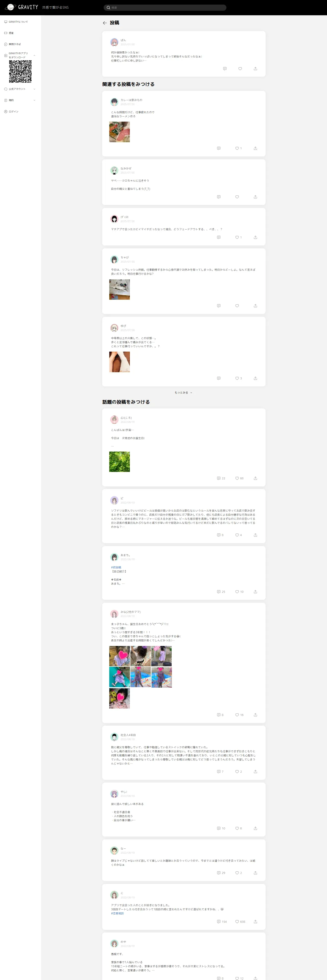This screenshot has width=327, height=980.
Task: Open the #恋愛相談 hashtag link
Action: [x=117, y=913]
